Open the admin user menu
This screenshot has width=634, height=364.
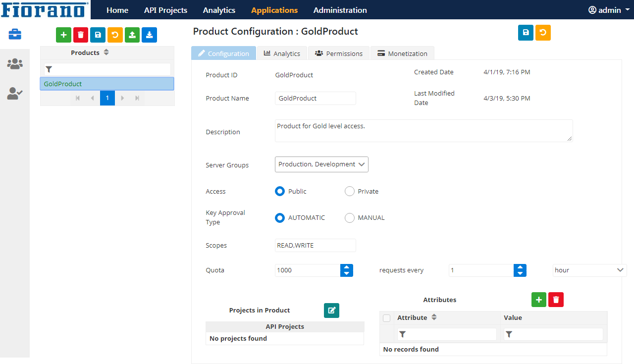tap(609, 10)
